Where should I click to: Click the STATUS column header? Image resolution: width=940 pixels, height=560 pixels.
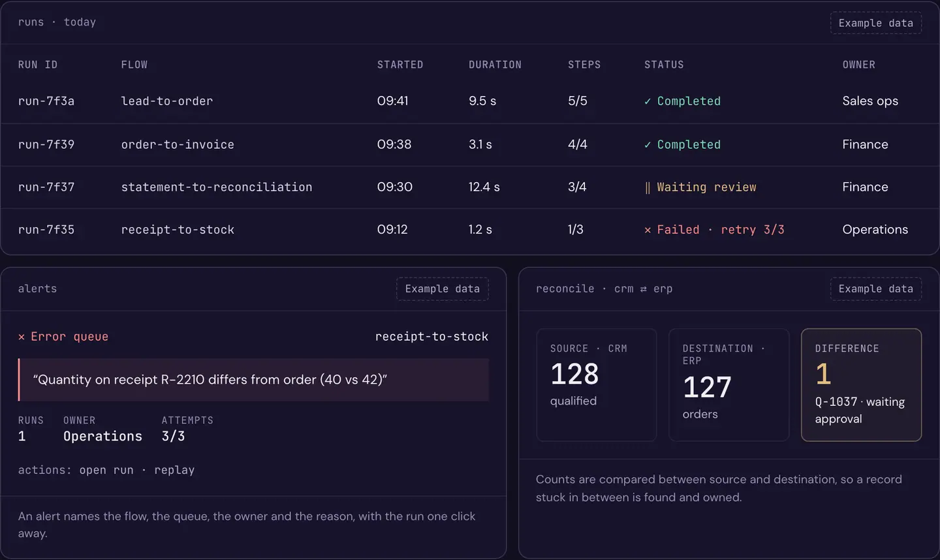coord(664,65)
